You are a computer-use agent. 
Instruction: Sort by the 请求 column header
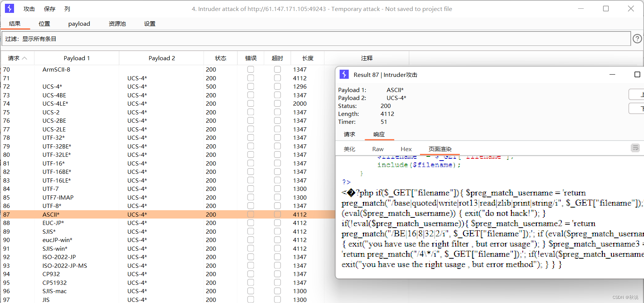click(x=17, y=58)
